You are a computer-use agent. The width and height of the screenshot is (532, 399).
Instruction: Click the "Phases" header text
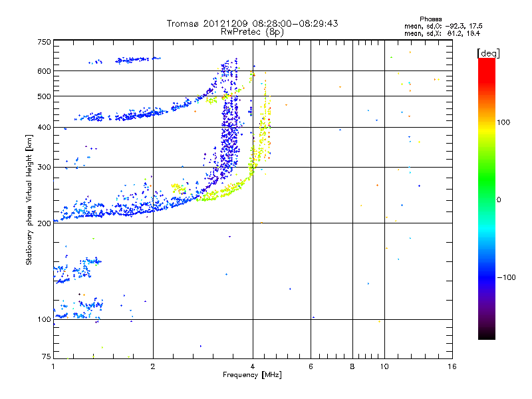coord(430,19)
